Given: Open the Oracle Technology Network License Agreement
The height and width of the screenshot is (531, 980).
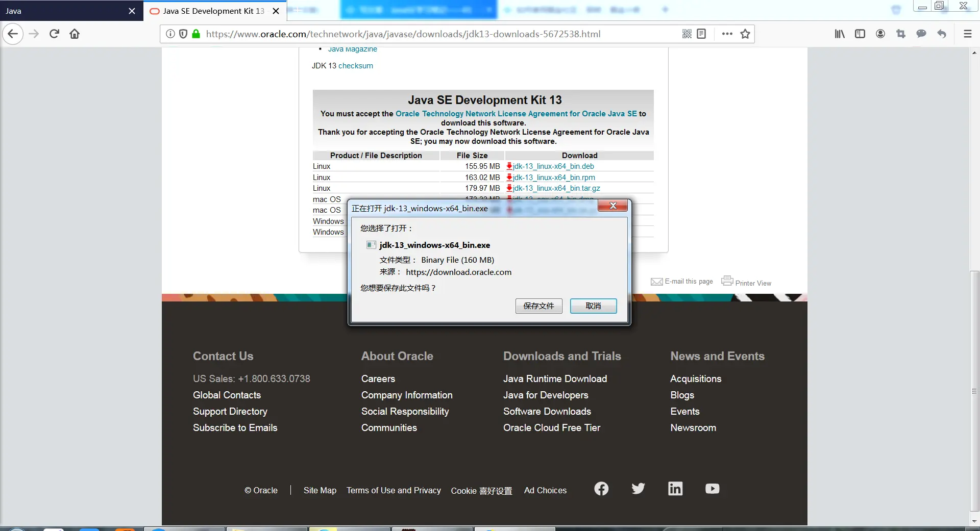Looking at the screenshot, I should tap(516, 114).
